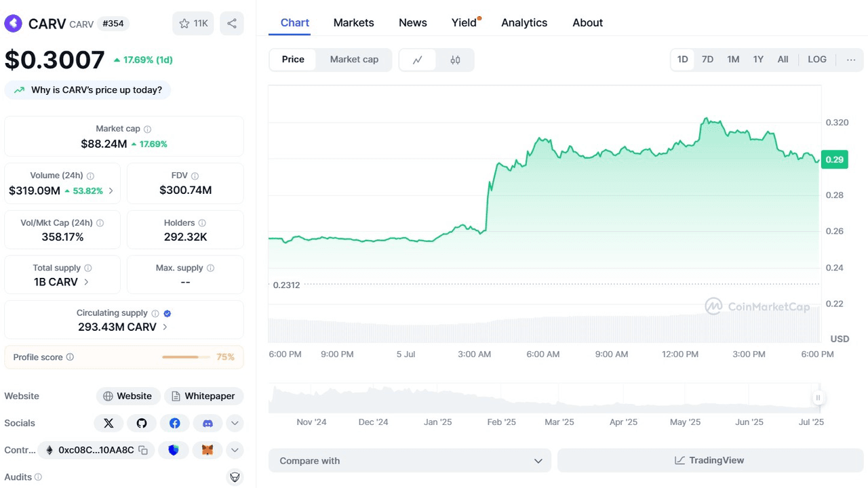This screenshot has height=488, width=868.
Task: Select the 7D time range
Action: pyautogui.click(x=707, y=60)
